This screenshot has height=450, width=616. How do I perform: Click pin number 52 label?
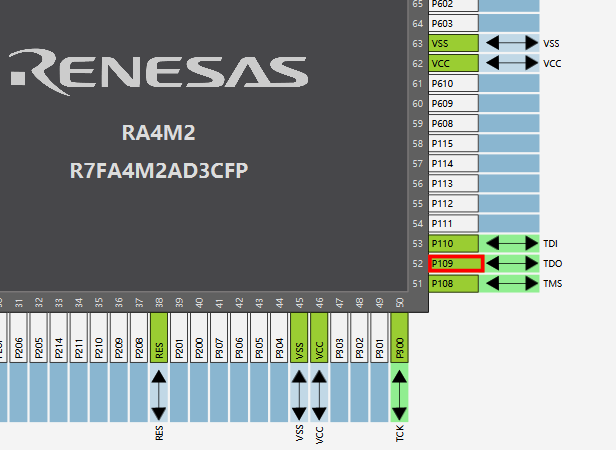tap(418, 264)
